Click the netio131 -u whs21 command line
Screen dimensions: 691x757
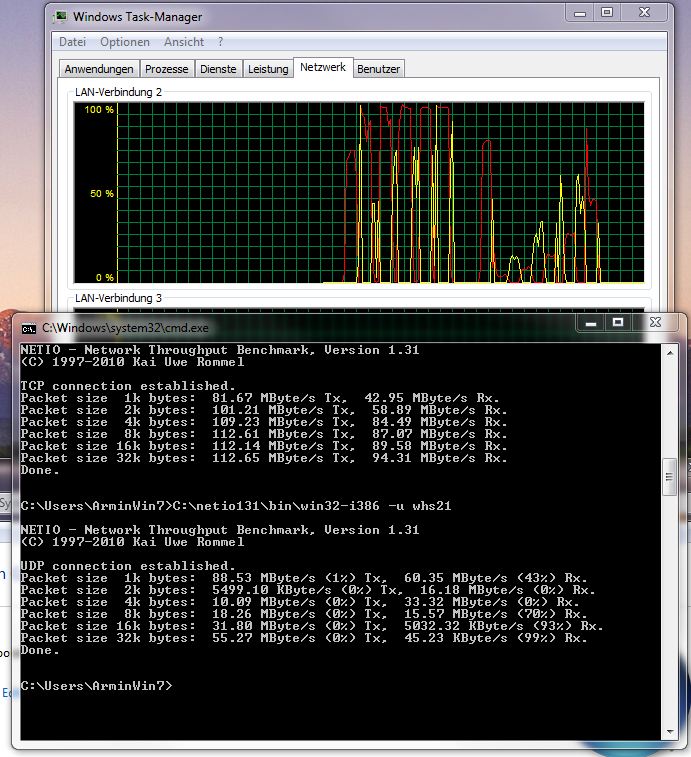[x=236, y=506]
